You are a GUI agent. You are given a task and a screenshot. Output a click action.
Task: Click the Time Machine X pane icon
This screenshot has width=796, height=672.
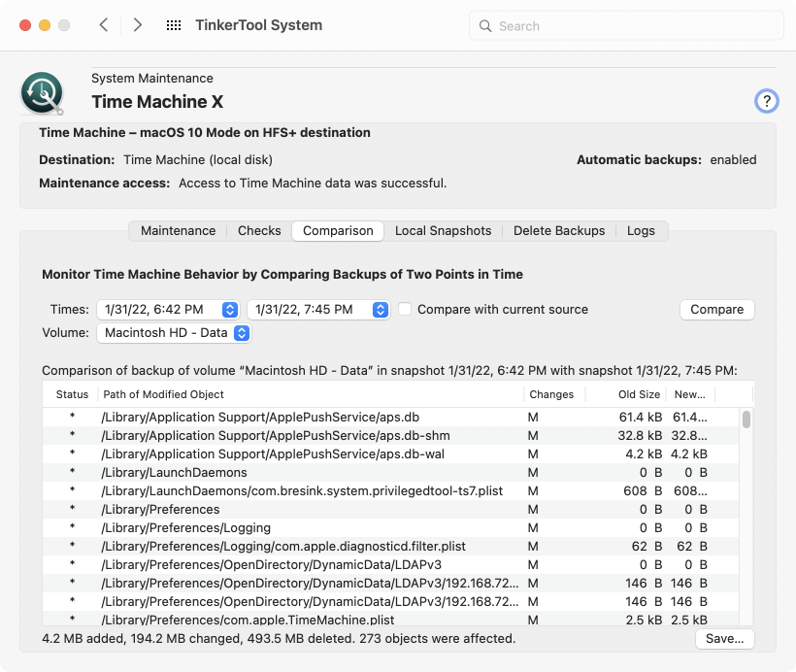click(42, 93)
